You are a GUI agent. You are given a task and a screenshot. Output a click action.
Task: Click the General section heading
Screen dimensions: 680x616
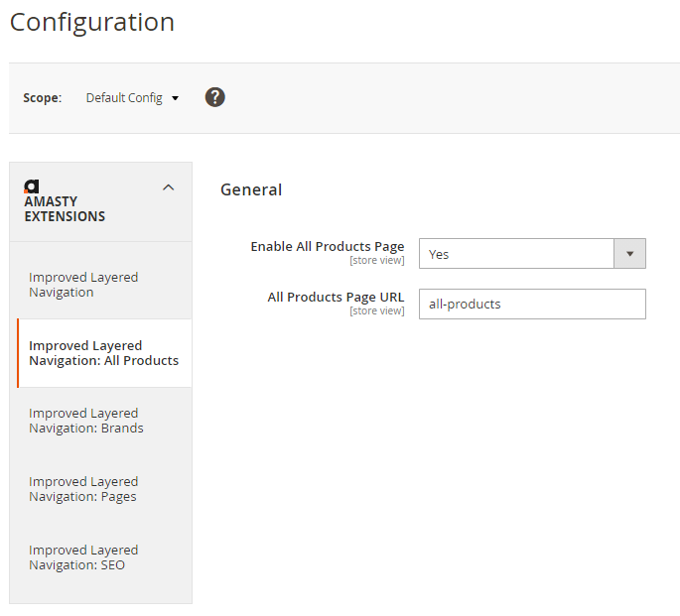pyautogui.click(x=251, y=189)
